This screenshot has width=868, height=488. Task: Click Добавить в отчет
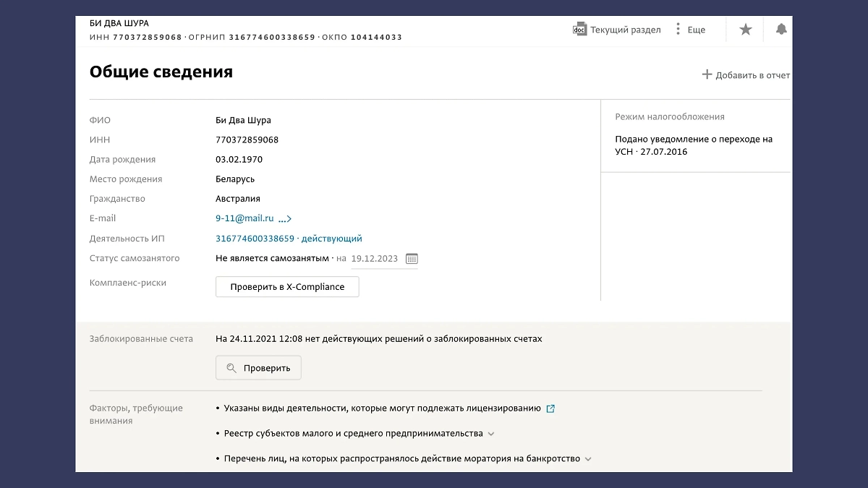click(x=752, y=74)
